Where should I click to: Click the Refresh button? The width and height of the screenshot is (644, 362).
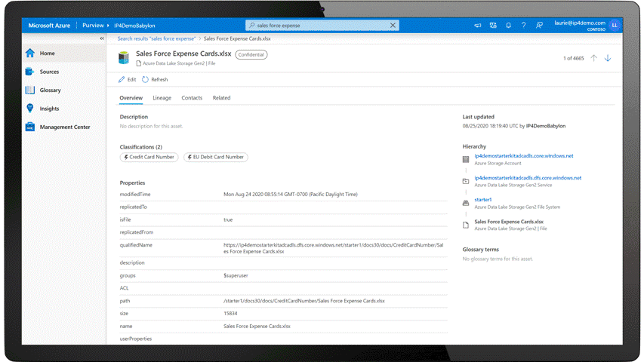click(x=155, y=80)
